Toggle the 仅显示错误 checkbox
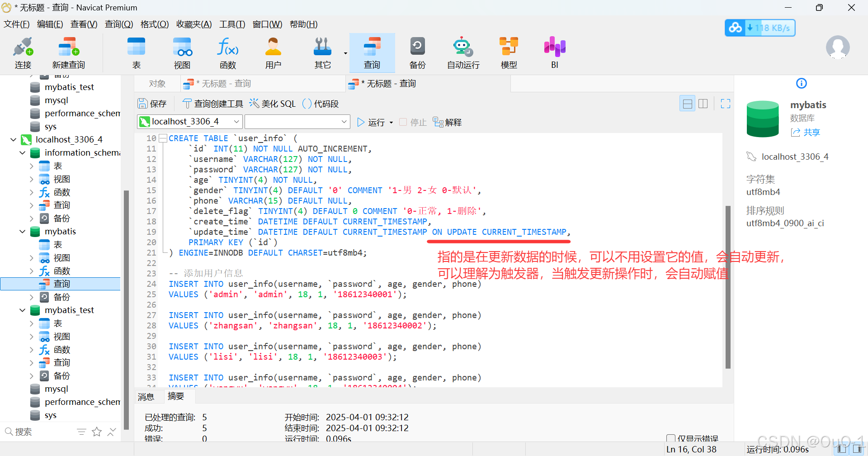 [671, 438]
